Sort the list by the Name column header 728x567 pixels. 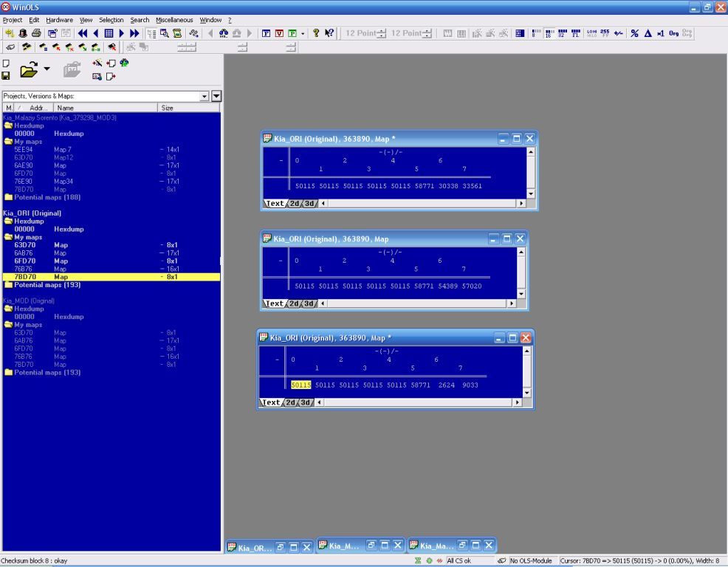coord(106,108)
